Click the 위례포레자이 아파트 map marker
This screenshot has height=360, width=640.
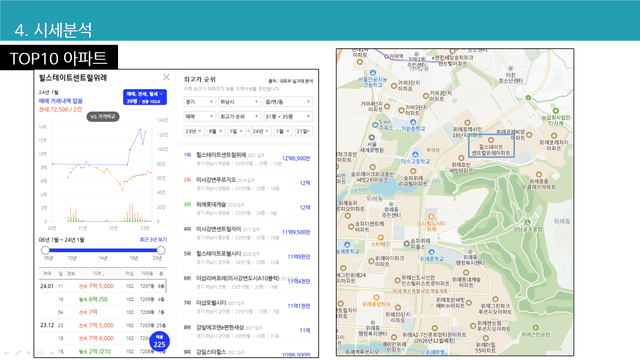pyautogui.click(x=554, y=136)
